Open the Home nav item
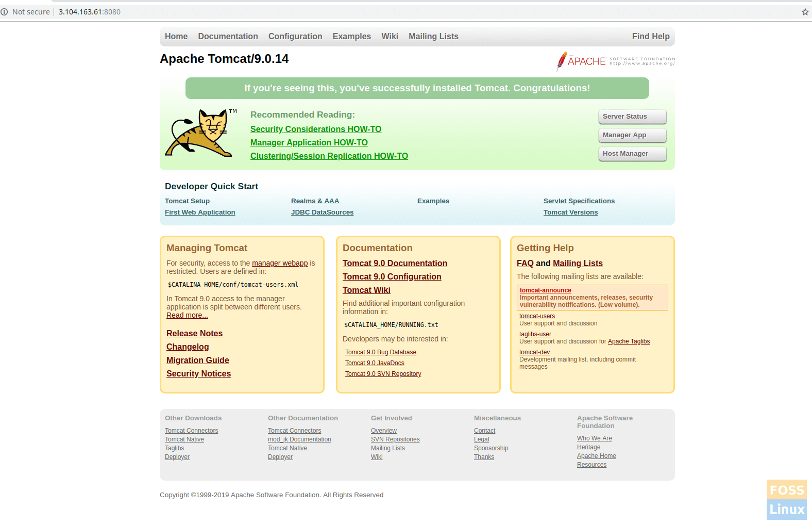Image resolution: width=812 pixels, height=525 pixels. [176, 36]
